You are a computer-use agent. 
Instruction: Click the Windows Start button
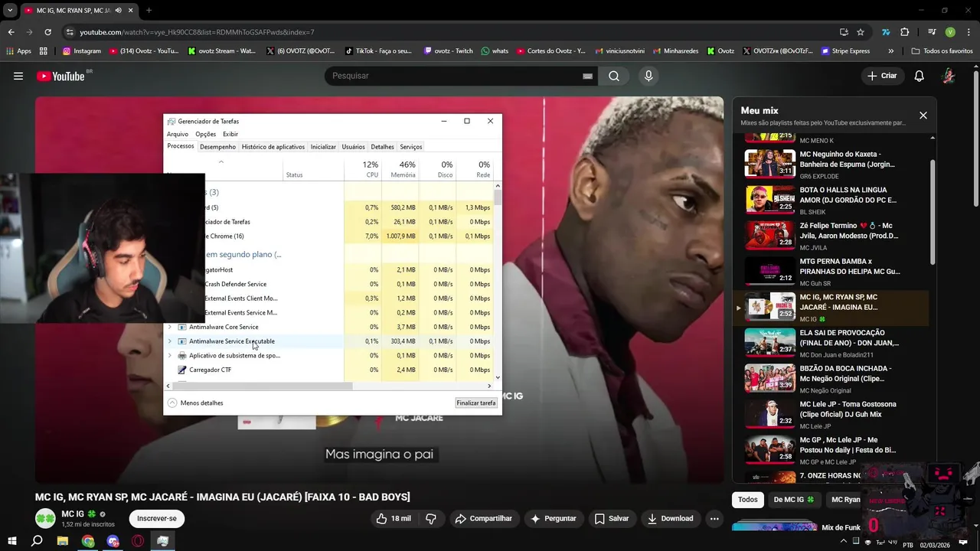(11, 541)
